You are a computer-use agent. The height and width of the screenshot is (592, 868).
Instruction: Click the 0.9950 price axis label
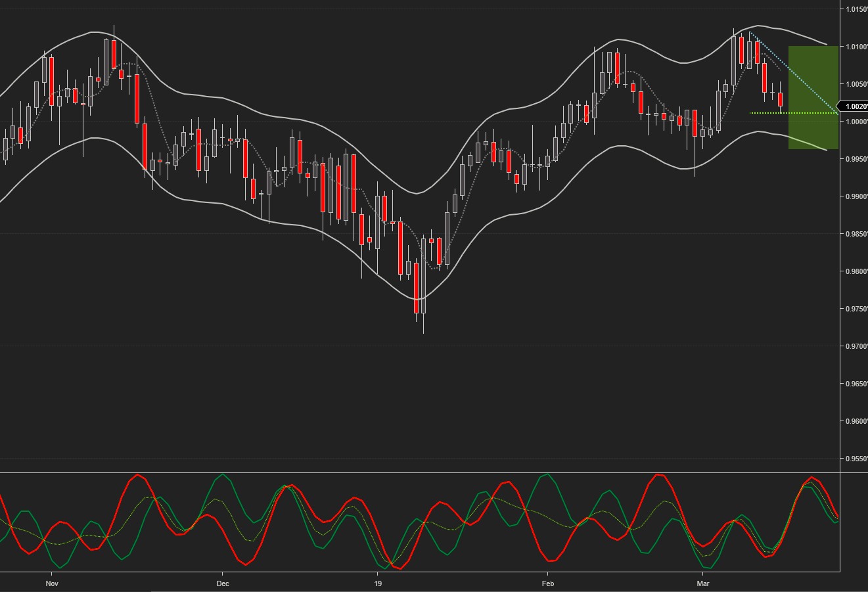pyautogui.click(x=857, y=159)
